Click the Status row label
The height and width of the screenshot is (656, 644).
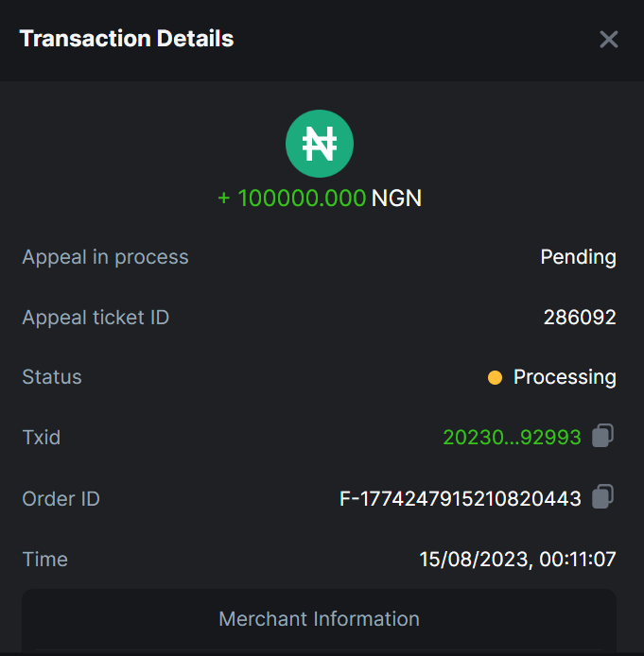point(52,377)
